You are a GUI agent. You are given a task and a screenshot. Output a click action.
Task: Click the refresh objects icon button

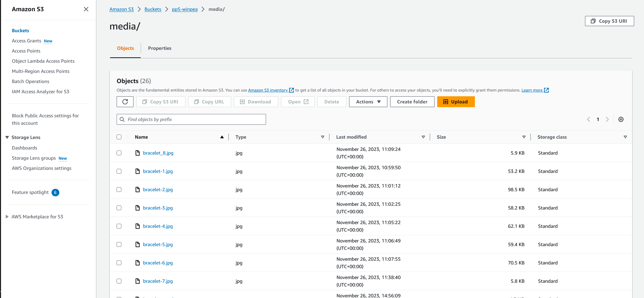coord(125,102)
